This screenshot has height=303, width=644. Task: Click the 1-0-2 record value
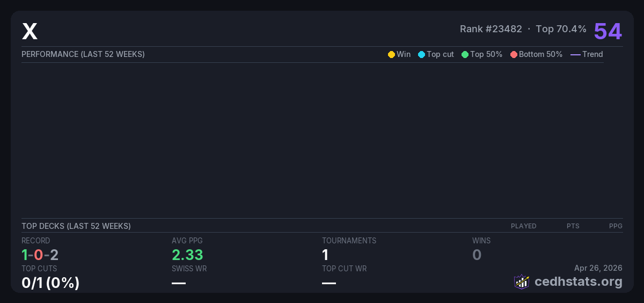pyautogui.click(x=40, y=255)
